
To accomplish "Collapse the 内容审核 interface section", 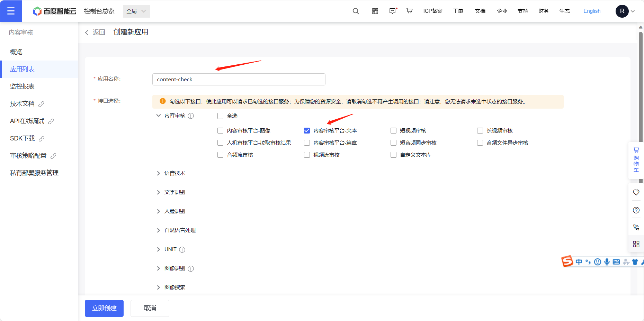I will tap(158, 116).
